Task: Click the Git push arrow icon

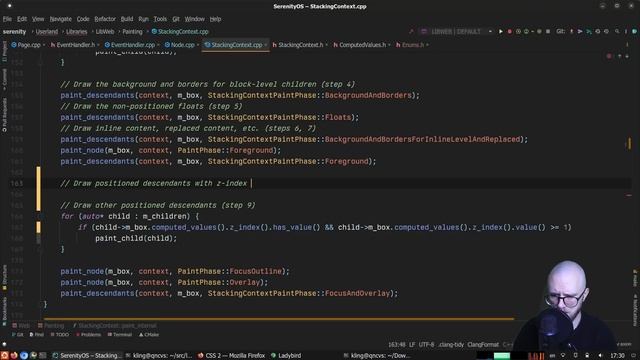Action: pos(580,31)
